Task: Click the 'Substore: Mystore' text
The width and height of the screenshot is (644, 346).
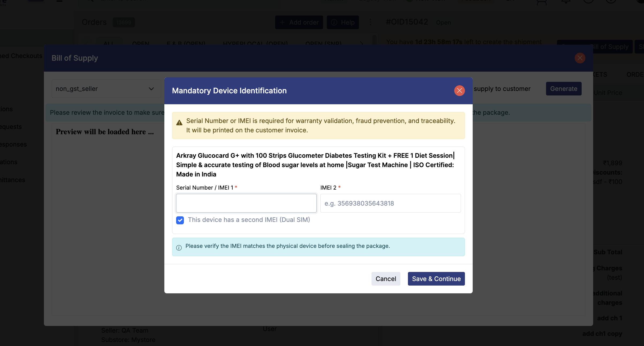Action: (128, 340)
